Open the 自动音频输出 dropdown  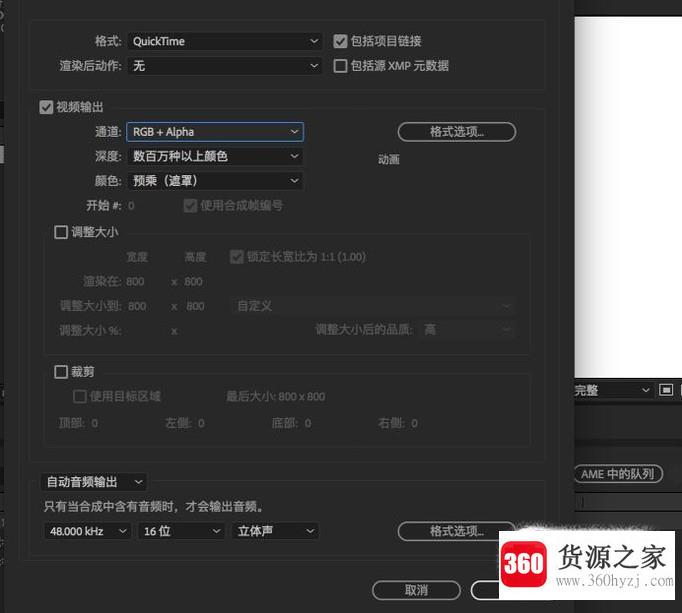[x=93, y=482]
